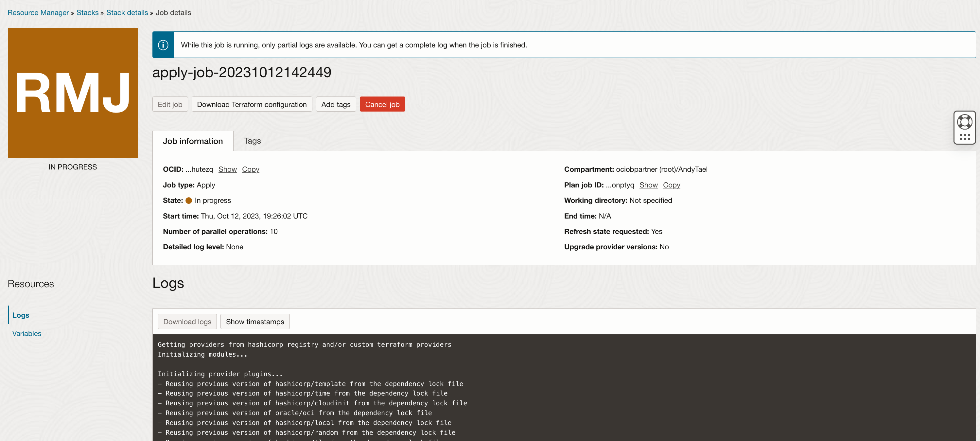Copy the job OCID

[250, 169]
